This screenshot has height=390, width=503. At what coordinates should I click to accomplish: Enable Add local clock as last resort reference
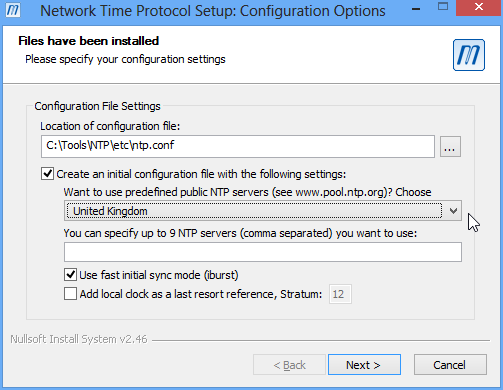tap(70, 294)
